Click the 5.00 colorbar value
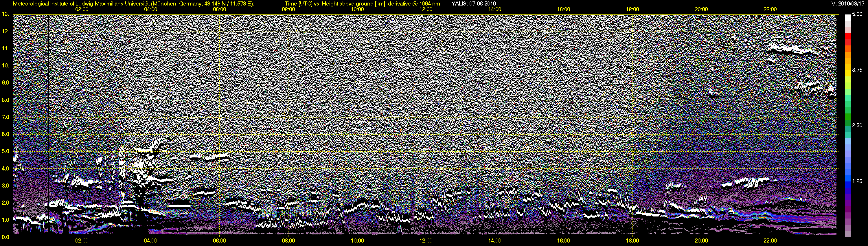The width and height of the screenshot is (868, 246). (857, 14)
